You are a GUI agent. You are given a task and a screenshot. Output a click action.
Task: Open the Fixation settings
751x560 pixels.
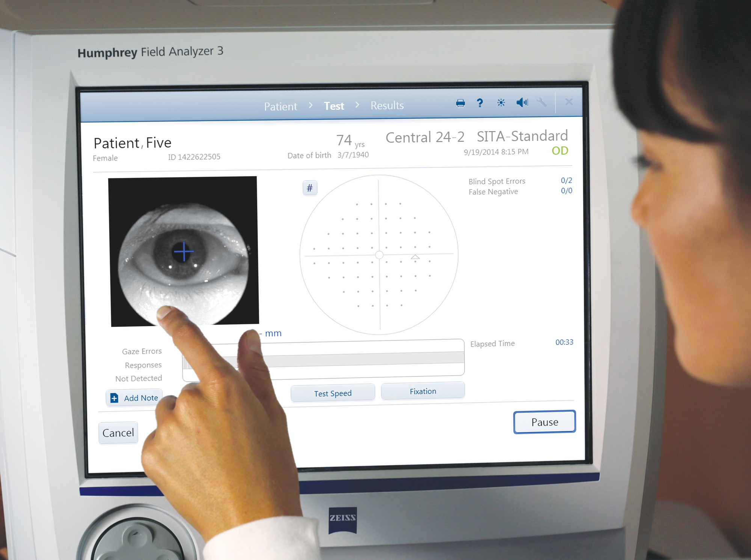point(423,391)
